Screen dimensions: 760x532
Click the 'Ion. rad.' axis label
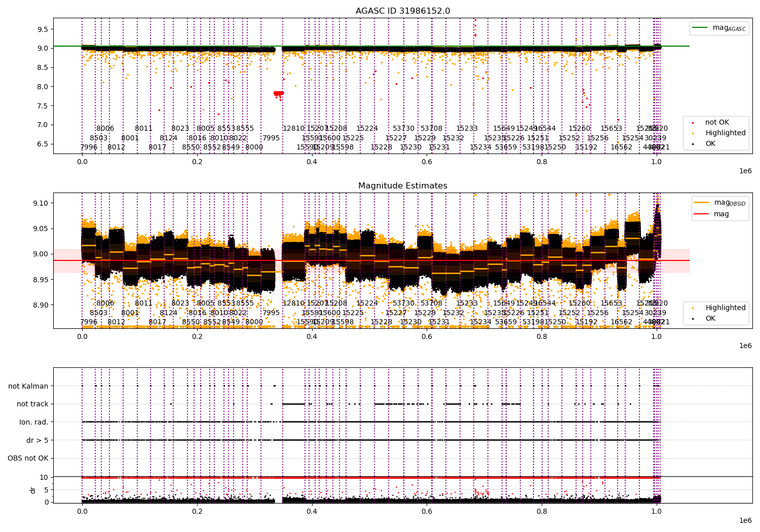click(34, 422)
